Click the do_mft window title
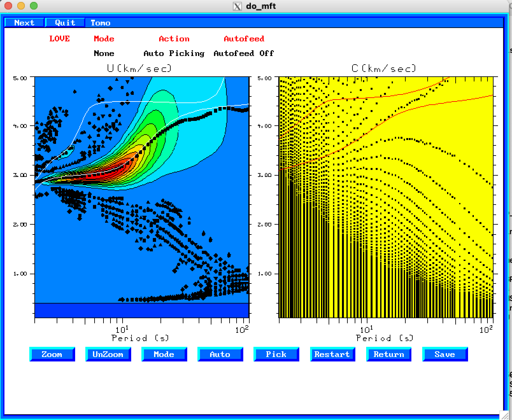The width and height of the screenshot is (512, 420). [261, 6]
